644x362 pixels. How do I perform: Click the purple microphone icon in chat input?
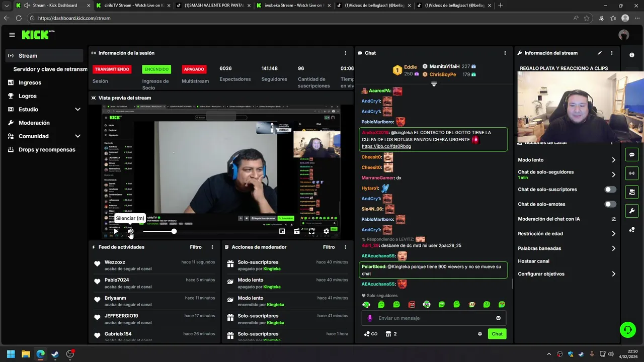tap(370, 318)
